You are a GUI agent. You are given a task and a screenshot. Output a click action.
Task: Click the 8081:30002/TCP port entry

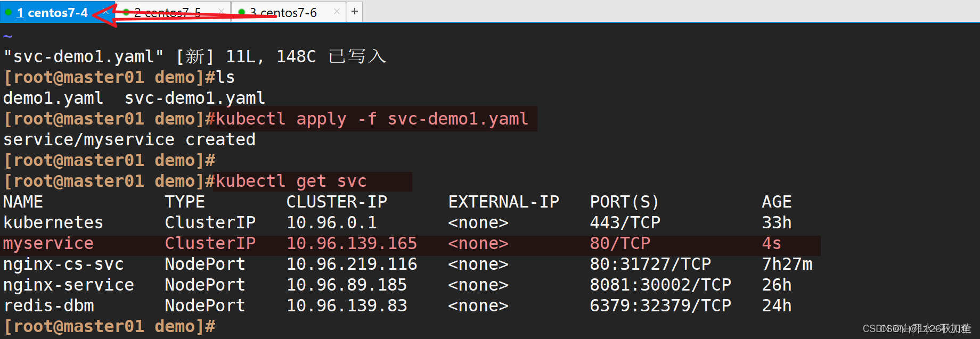(x=660, y=285)
